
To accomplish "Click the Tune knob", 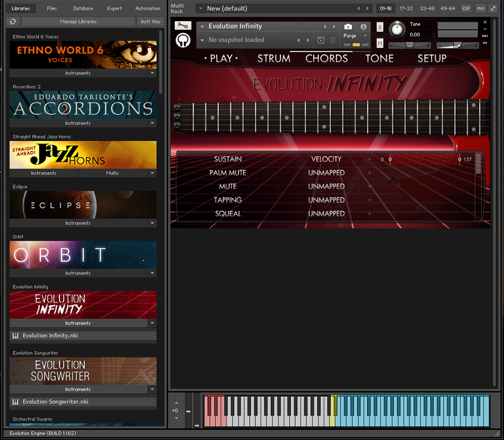I will click(x=397, y=30).
